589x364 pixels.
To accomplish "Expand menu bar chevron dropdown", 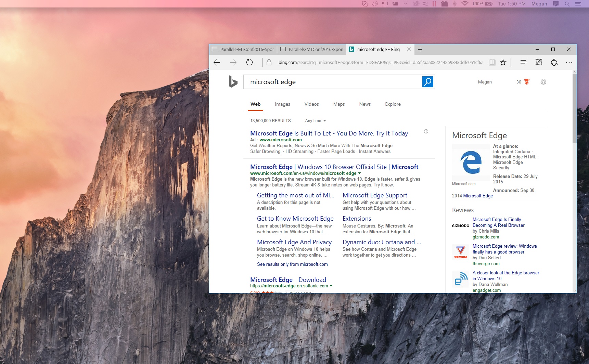I will (406, 4).
